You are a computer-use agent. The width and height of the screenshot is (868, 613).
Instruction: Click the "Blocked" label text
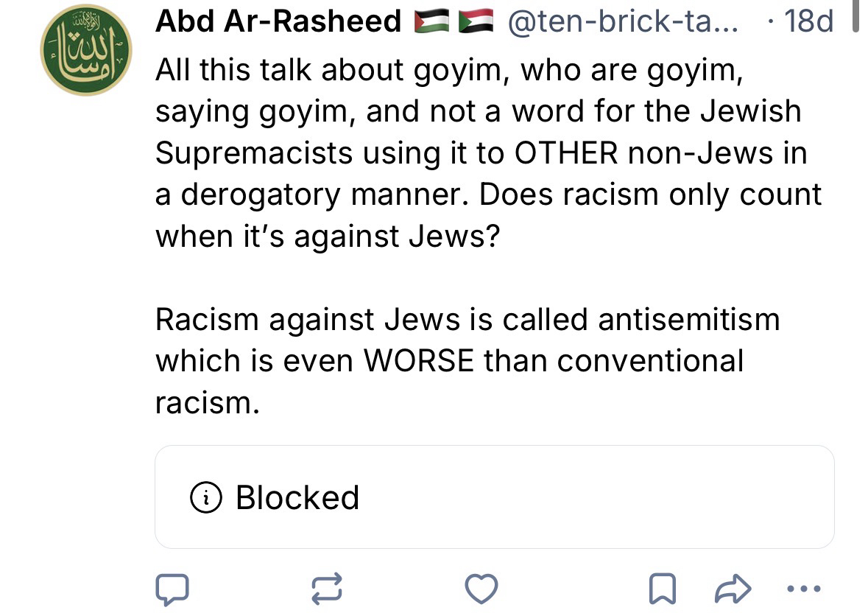[x=297, y=498]
